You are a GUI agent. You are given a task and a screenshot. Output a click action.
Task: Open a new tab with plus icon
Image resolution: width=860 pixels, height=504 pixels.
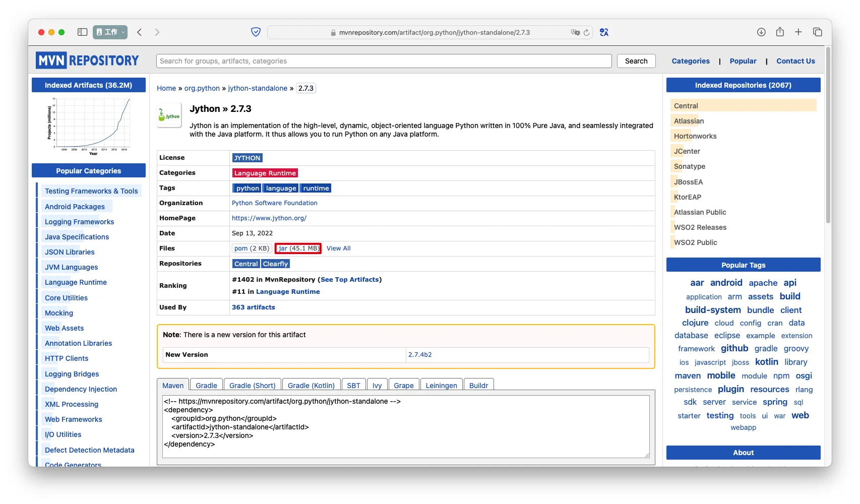(798, 32)
